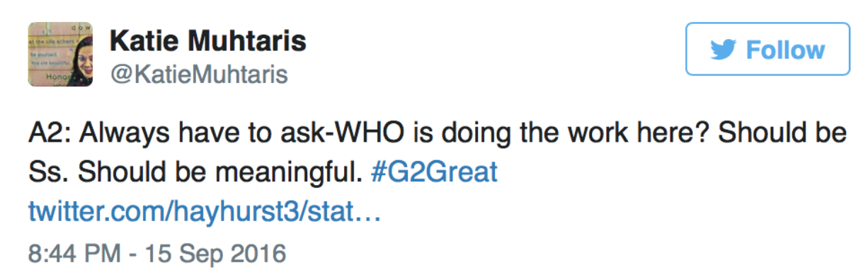Open the twitter.com/hayhurst3/stat… link
This screenshot has width=868, height=275.
click(205, 211)
